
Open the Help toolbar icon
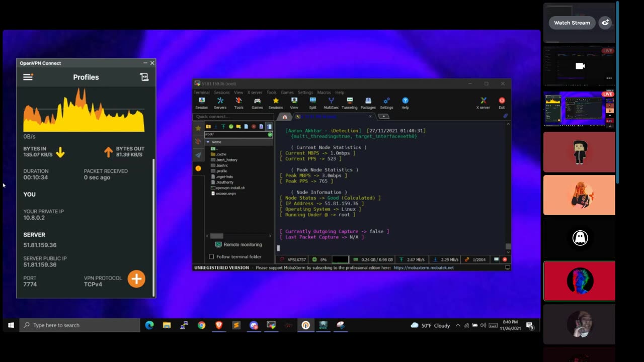[405, 103]
